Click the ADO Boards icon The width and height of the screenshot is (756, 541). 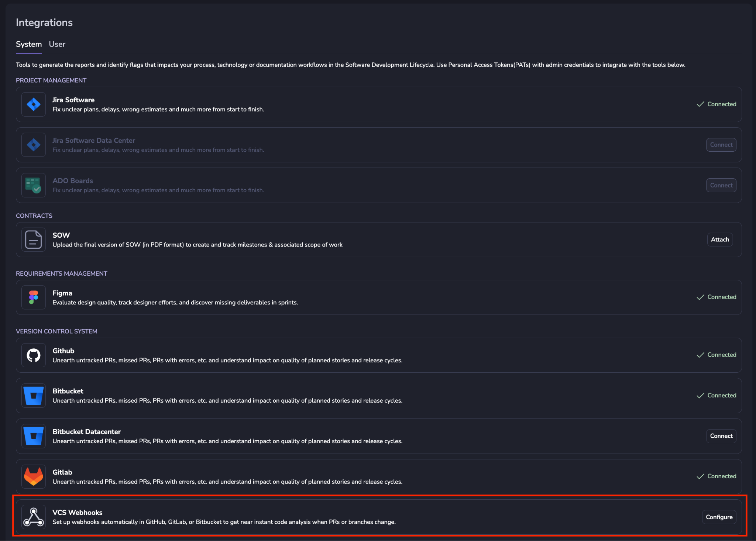click(x=34, y=185)
